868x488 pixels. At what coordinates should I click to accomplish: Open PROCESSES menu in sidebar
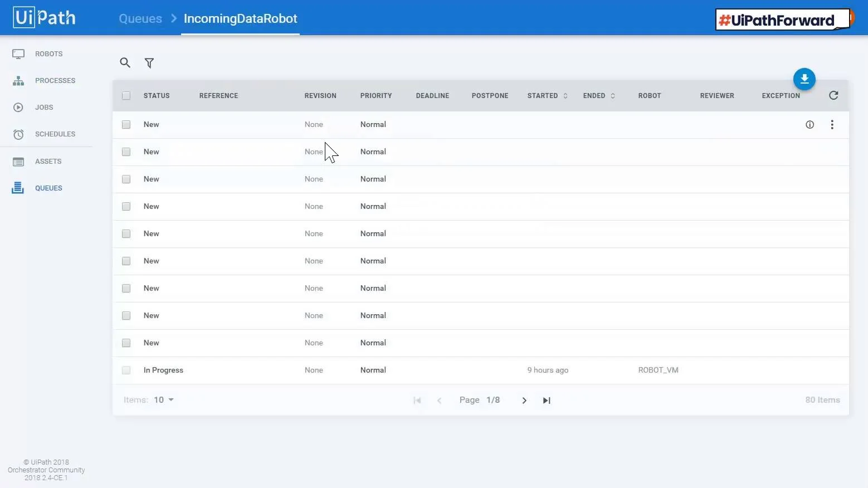pyautogui.click(x=55, y=81)
